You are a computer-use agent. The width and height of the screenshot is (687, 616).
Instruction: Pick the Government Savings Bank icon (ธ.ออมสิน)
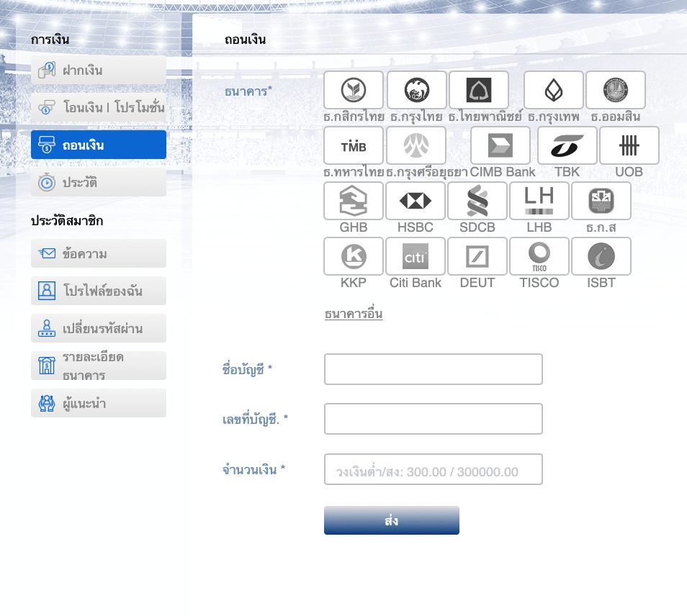[x=616, y=90]
